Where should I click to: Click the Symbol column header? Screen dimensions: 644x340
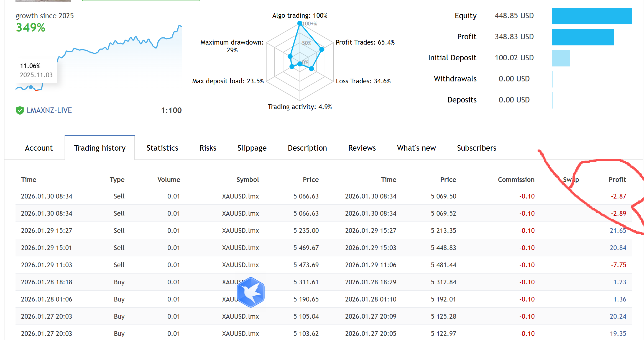pos(247,180)
